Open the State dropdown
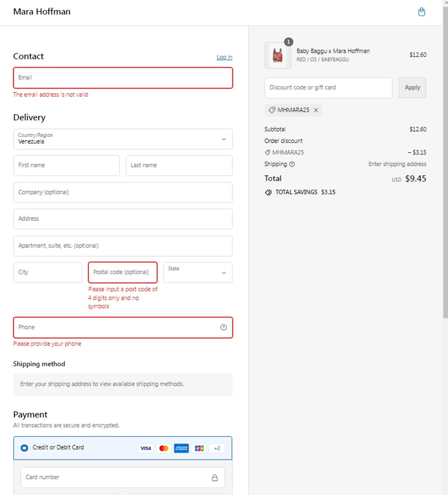Image resolution: width=448 pixels, height=495 pixels. point(198,272)
